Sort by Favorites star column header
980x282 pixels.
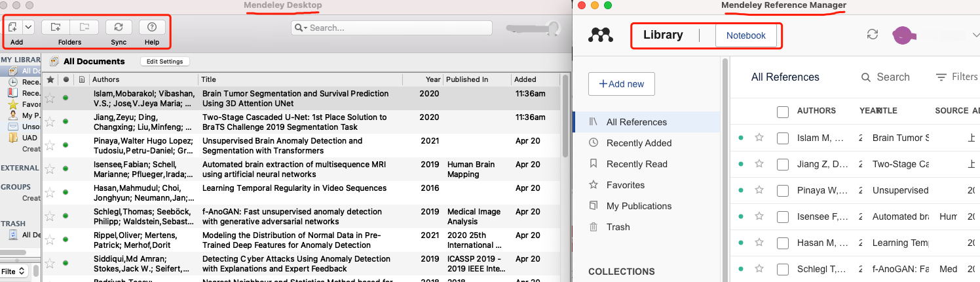click(x=50, y=79)
